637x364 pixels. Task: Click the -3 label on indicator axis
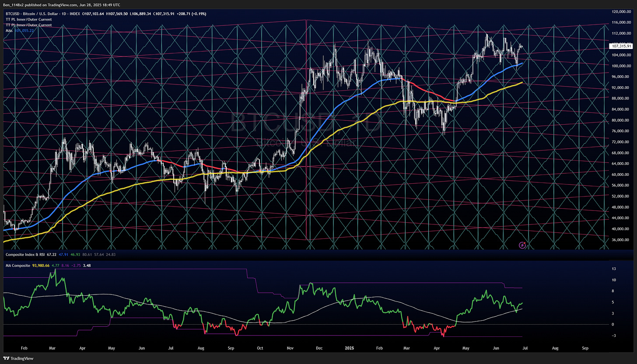tap(614, 335)
